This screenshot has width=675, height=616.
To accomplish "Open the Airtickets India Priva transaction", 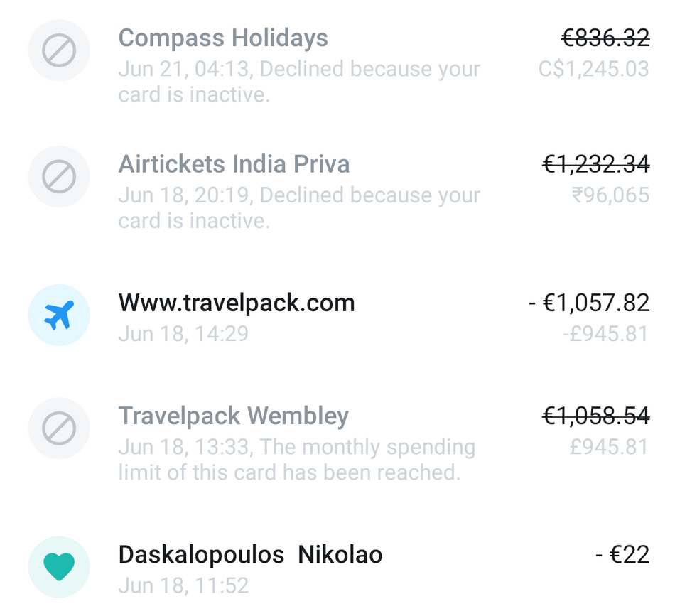I will 234,164.
